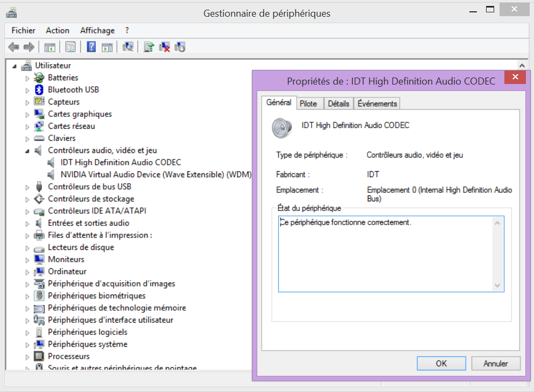Expand Périphériques logiciels node
This screenshot has width=534, height=392.
27,333
